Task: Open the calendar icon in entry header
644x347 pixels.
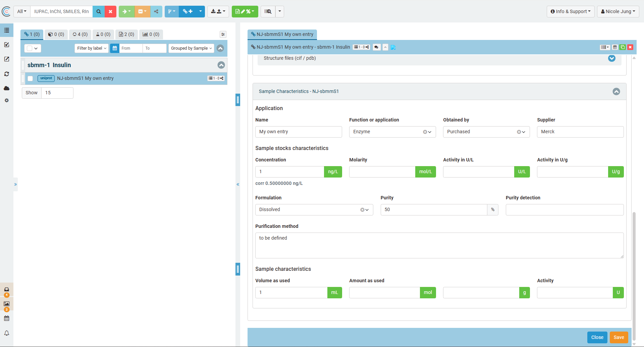Action: pos(615,47)
